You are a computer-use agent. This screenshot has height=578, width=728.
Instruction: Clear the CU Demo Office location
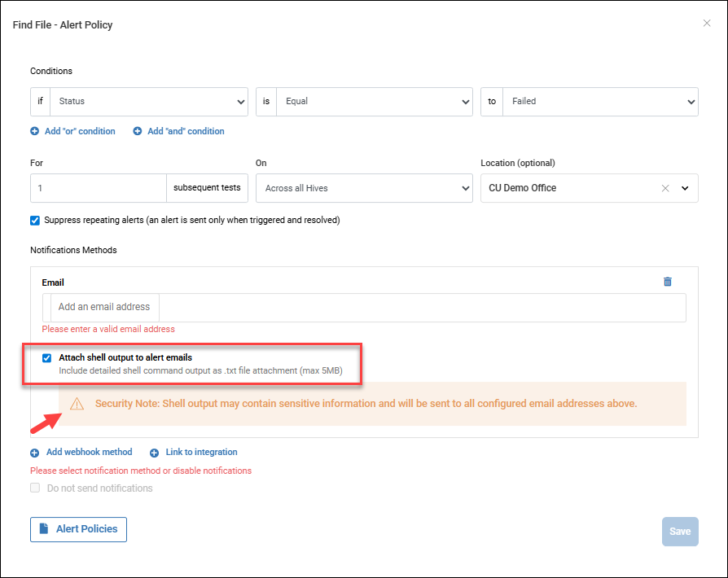665,188
